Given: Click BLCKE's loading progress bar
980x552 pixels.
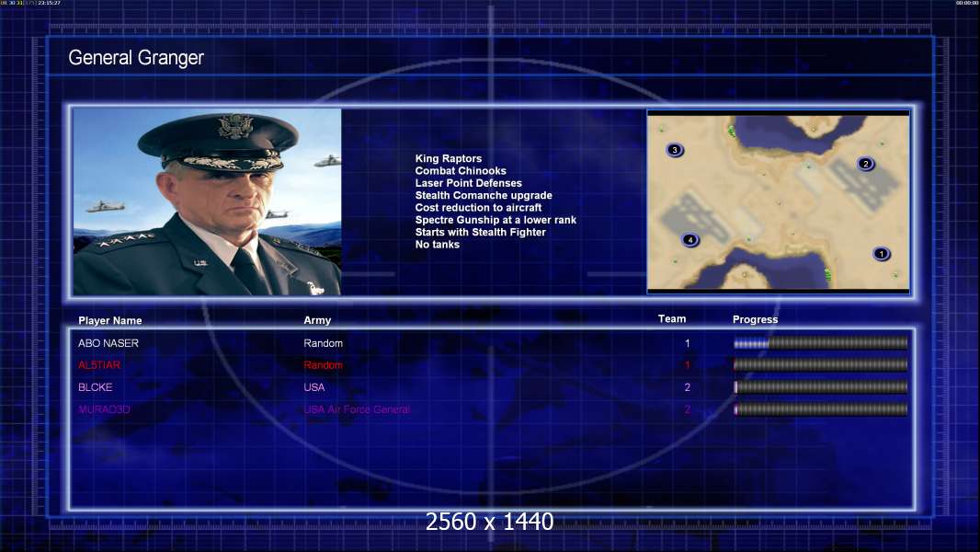Looking at the screenshot, I should click(821, 387).
